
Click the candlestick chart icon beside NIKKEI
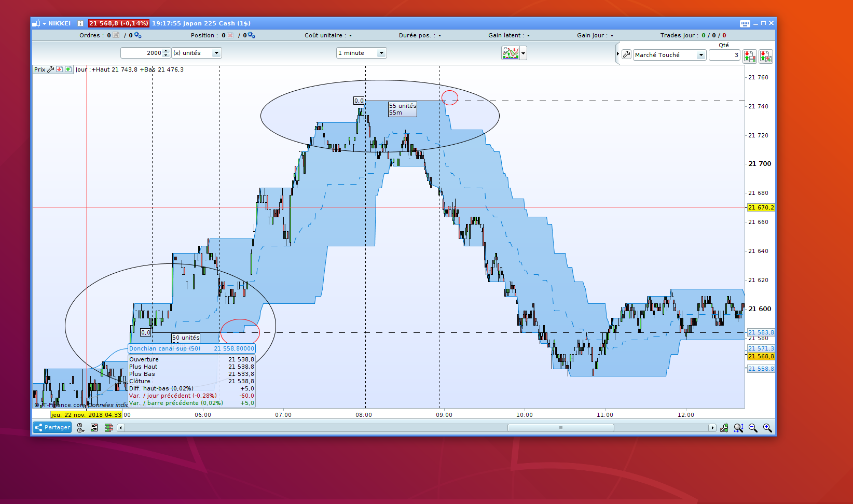[36, 23]
